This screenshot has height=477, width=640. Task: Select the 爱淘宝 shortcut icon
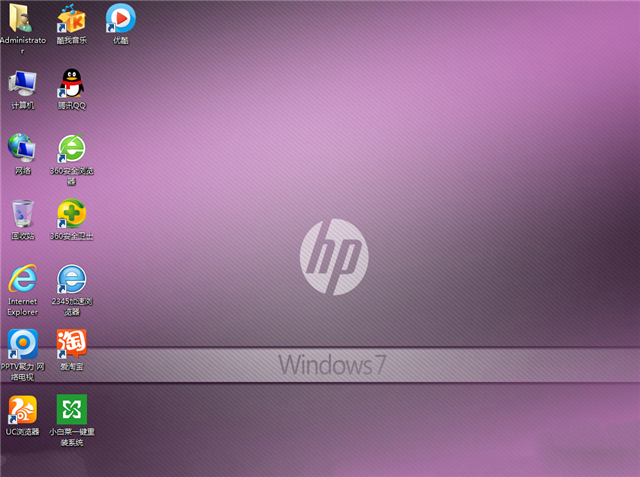click(x=71, y=343)
